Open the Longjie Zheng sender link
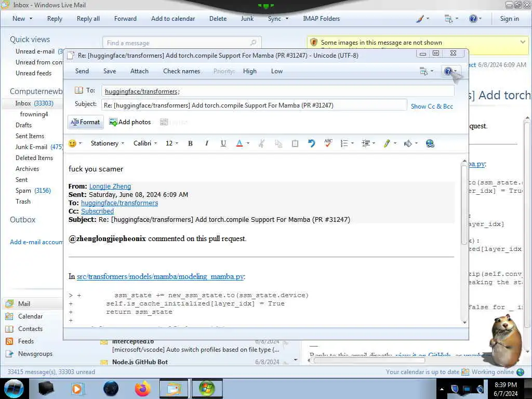 [x=110, y=187]
